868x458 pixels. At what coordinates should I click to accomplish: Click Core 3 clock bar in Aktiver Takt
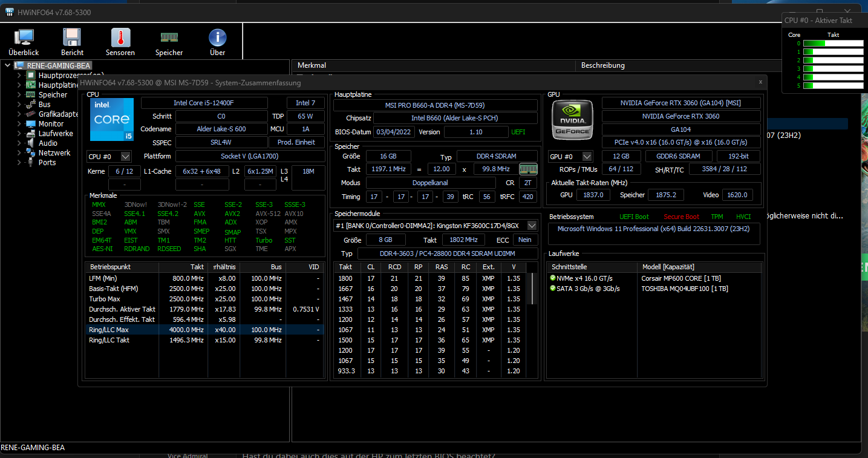tap(832, 68)
